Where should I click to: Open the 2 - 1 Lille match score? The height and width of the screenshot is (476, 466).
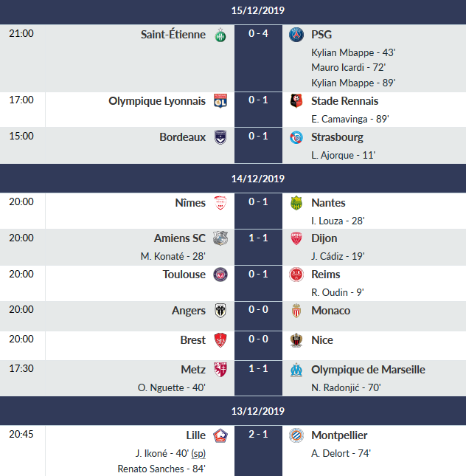click(x=258, y=435)
